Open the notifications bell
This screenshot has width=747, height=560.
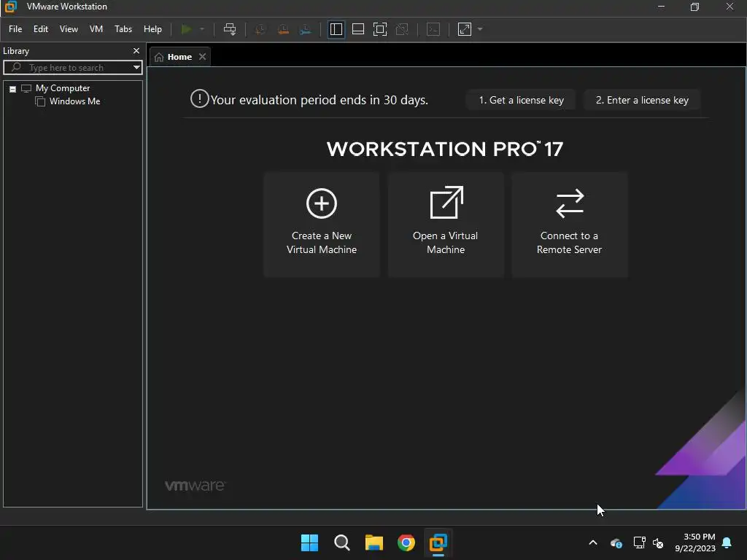click(727, 542)
